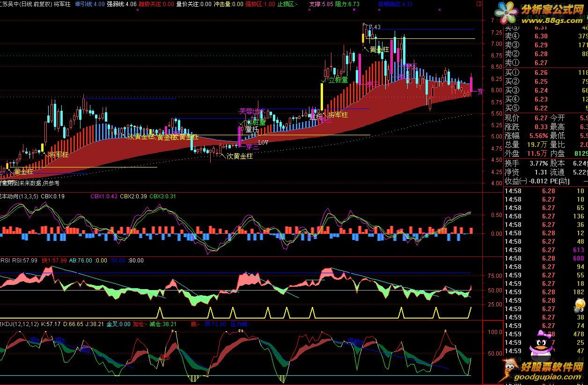The height and width of the screenshot is (385, 588).
Task: Click the 内盘 label
Action: pyautogui.click(x=557, y=154)
